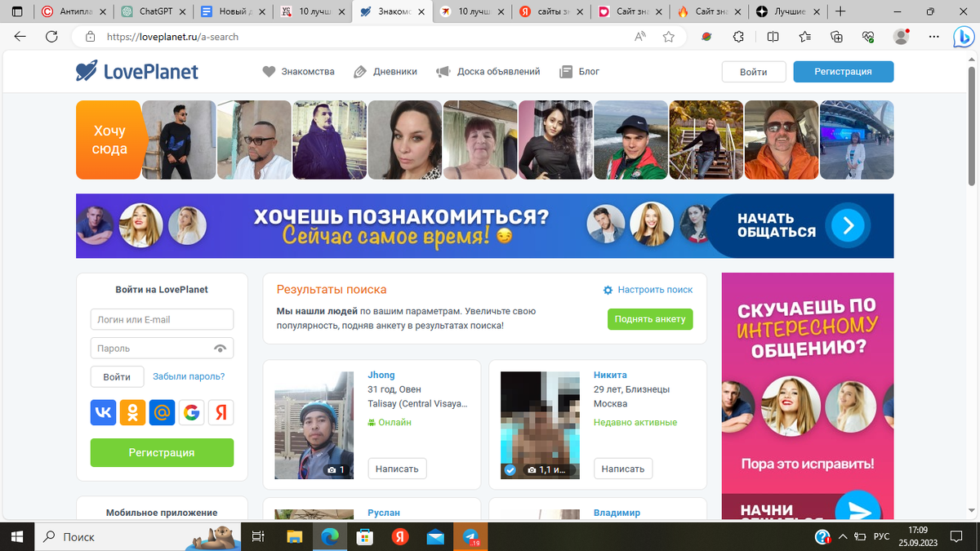980x551 pixels.
Task: Sign in with Odnoklassniki icon
Action: (x=132, y=413)
